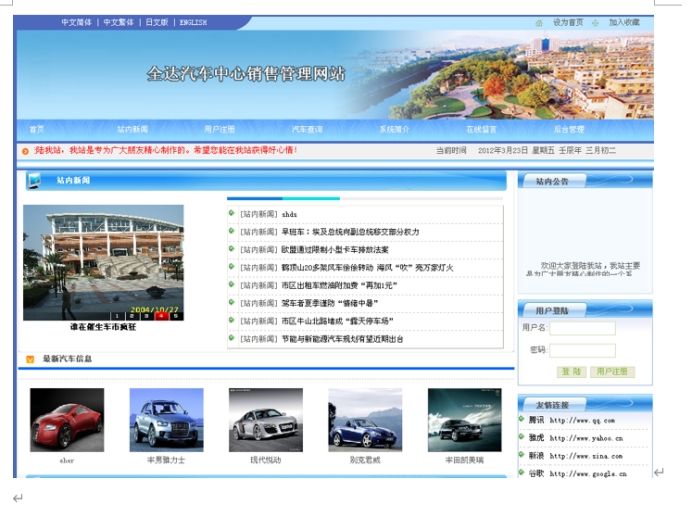Click current date text 2012年3月23日
Viewport: 693px width, 505px height.
(503, 151)
